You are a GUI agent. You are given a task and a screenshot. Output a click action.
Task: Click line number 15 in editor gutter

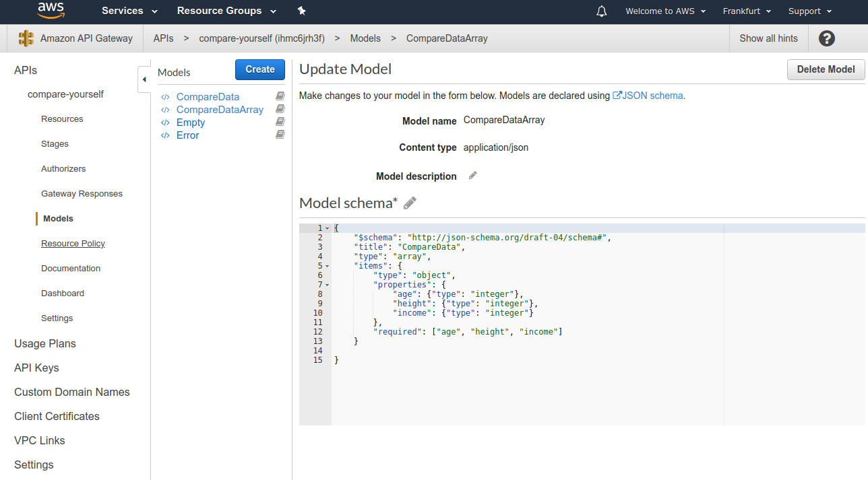coord(318,360)
